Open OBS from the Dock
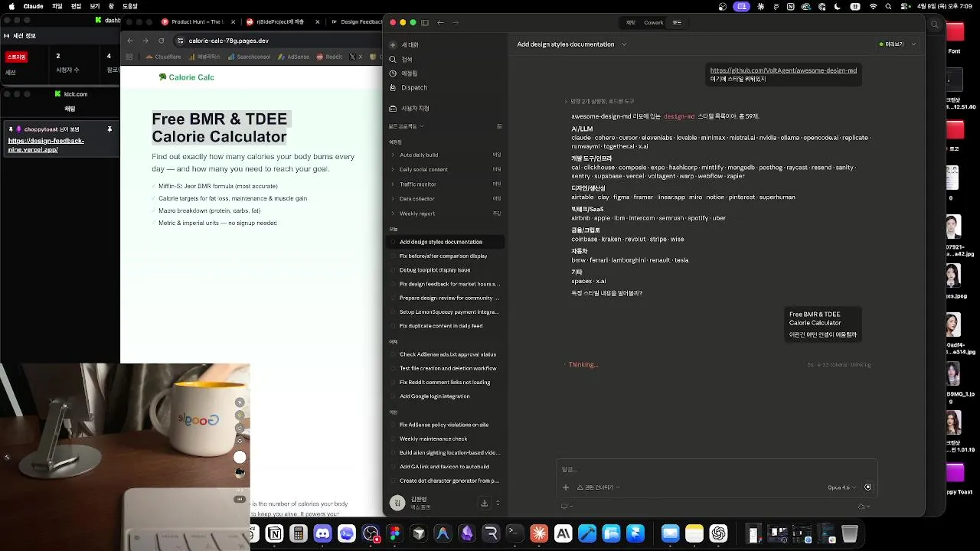This screenshot has width=980, height=551. coord(371,534)
